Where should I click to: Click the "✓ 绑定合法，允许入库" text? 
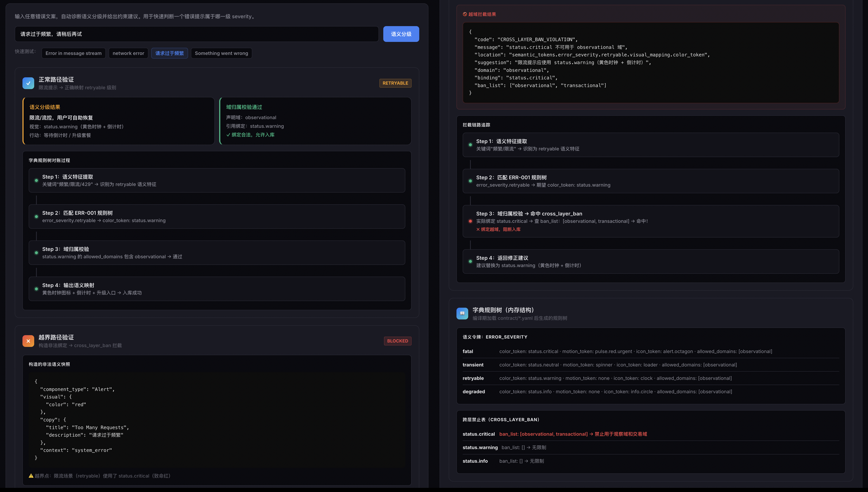[250, 135]
